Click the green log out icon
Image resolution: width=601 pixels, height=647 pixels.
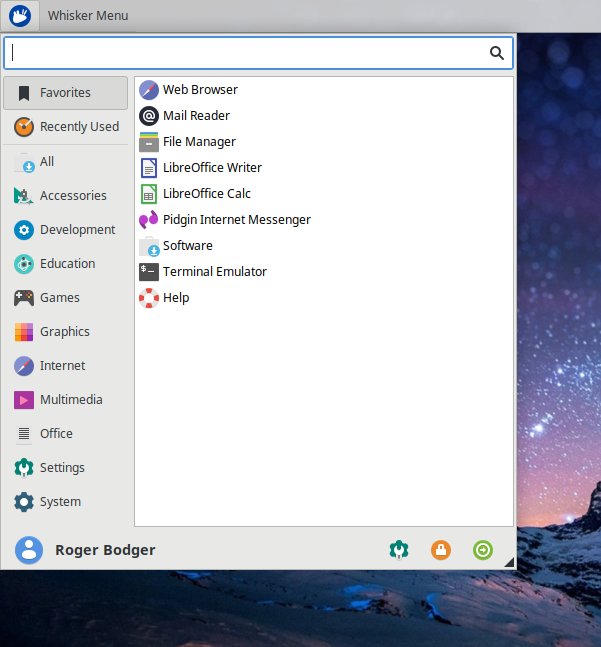point(483,550)
